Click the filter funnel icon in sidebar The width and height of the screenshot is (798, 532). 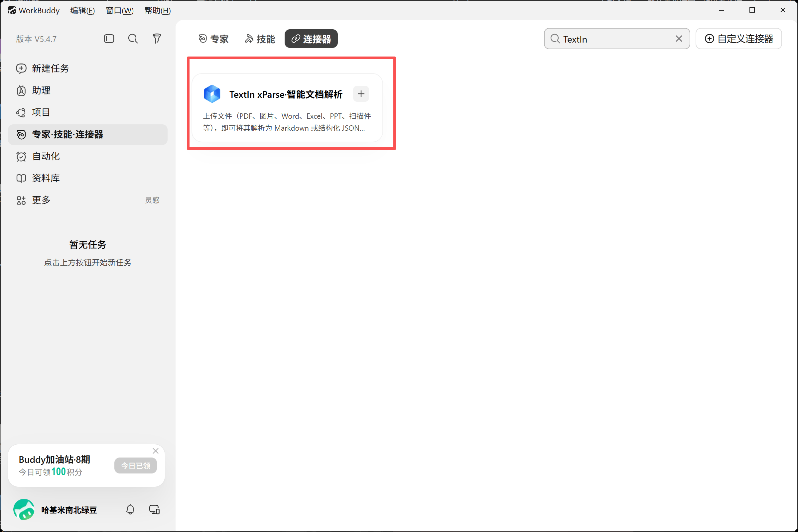[x=157, y=39]
